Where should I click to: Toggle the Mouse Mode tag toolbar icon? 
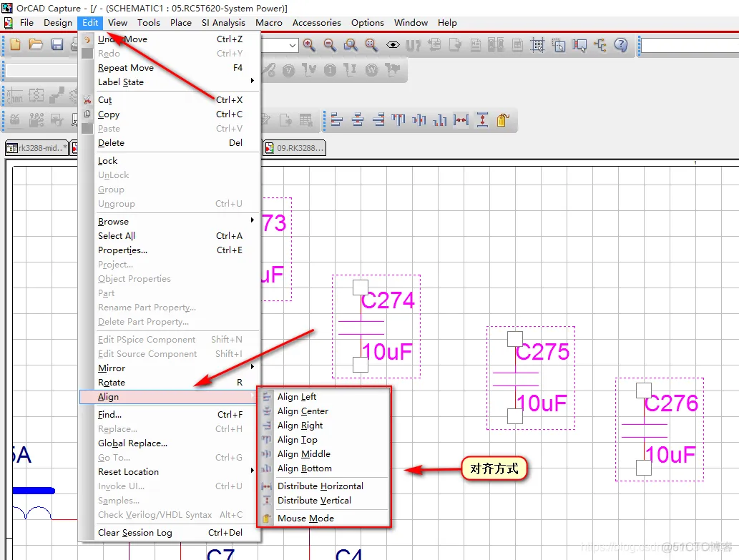click(x=502, y=119)
